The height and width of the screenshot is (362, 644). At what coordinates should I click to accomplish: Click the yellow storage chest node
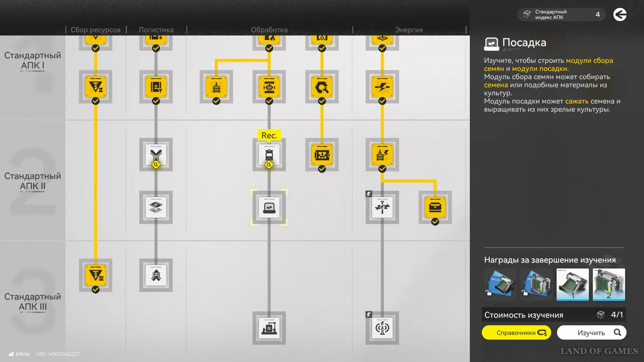(435, 208)
